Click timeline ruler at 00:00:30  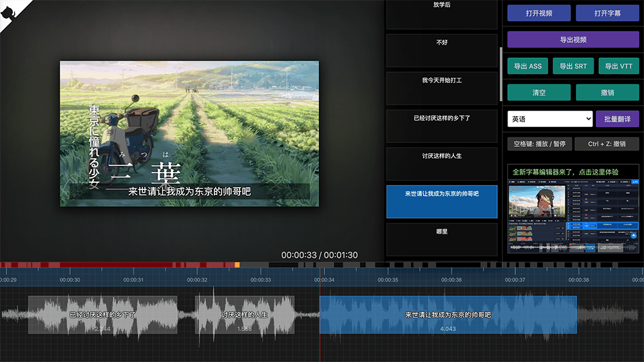[x=70, y=280]
